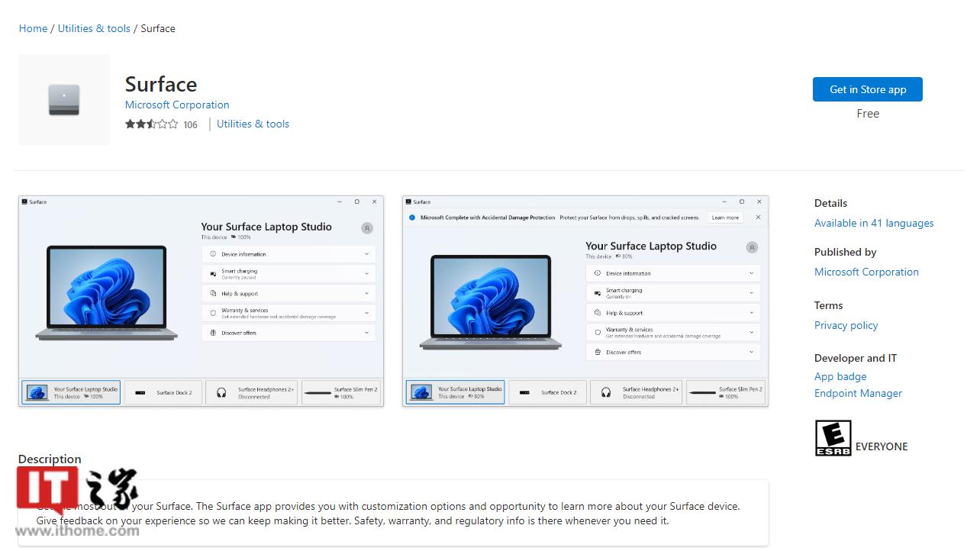
Task: Expand the Device information section
Action: tap(366, 253)
